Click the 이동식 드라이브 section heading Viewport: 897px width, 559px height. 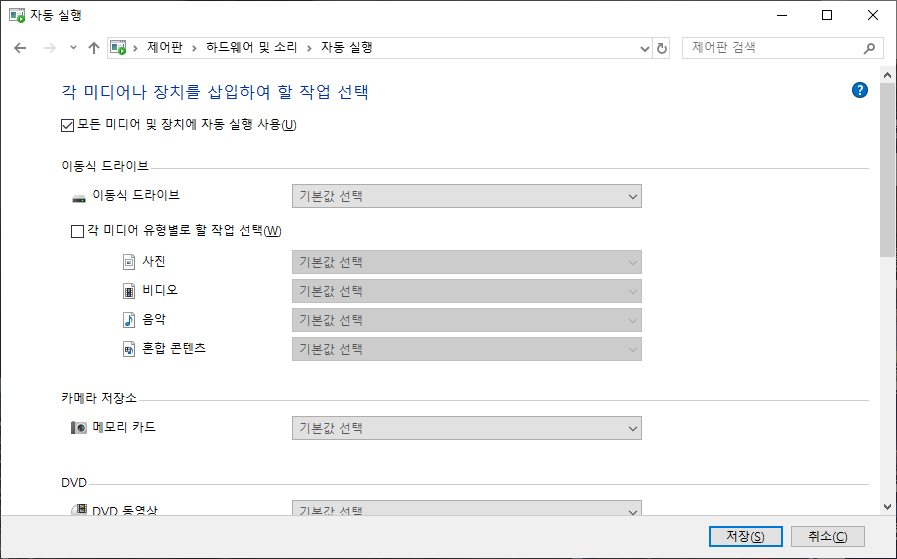(105, 166)
